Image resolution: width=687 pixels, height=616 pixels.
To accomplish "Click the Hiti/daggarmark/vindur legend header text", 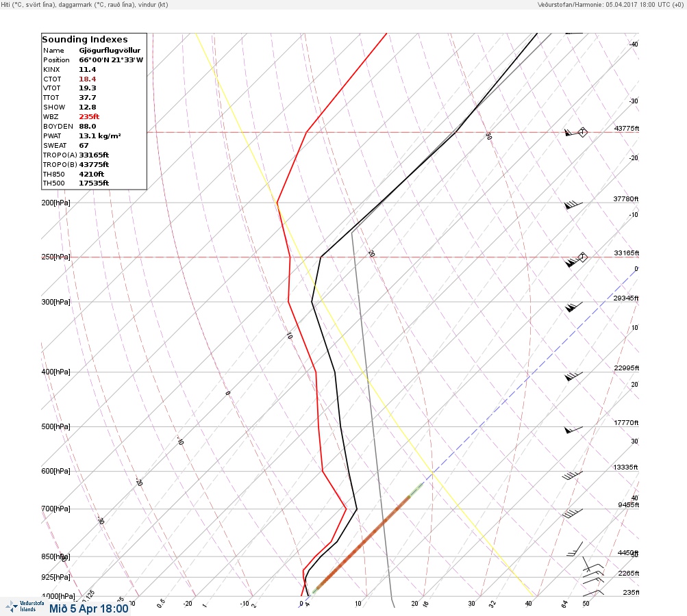I will 84,4.
